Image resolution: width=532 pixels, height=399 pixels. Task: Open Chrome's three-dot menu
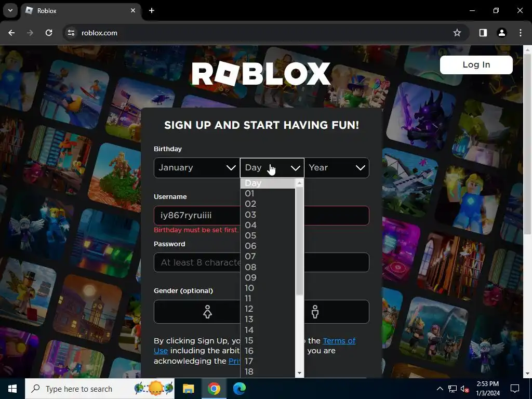click(521, 33)
